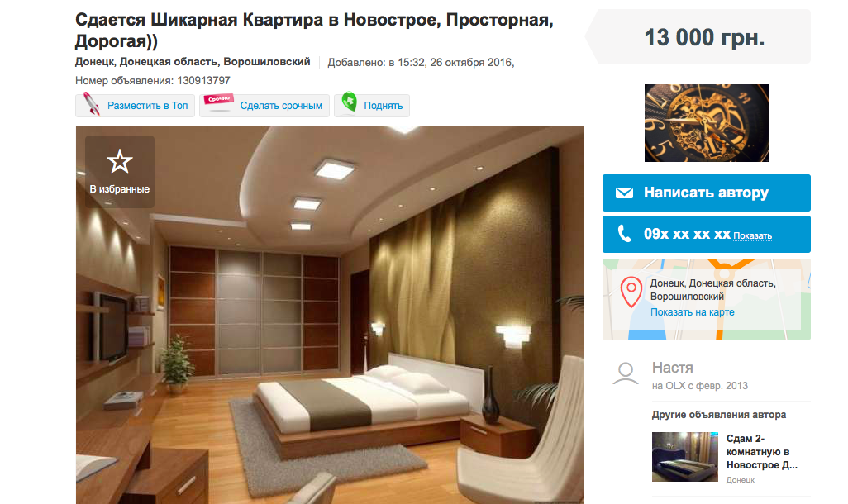Screen dimensions: 848x504
Task: Click Поднять to raise listing
Action: tap(372, 106)
